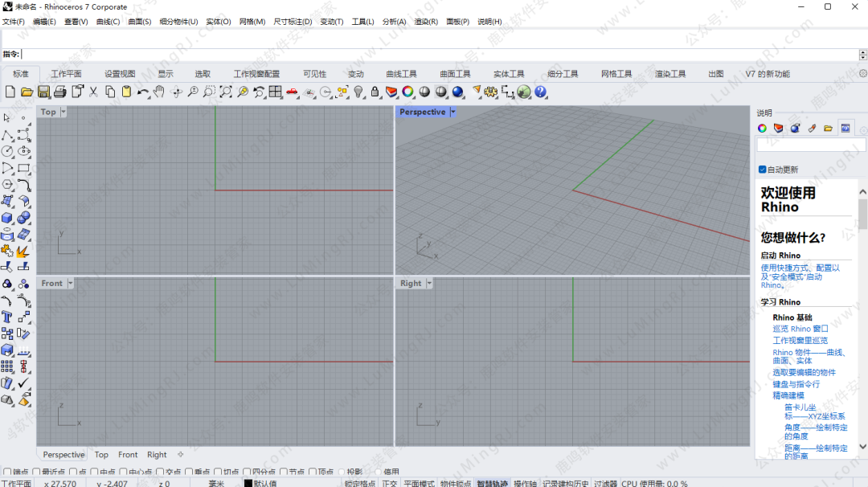Toggle the 自动更新 checkbox
Screen dimensions: 868x487
coord(763,170)
